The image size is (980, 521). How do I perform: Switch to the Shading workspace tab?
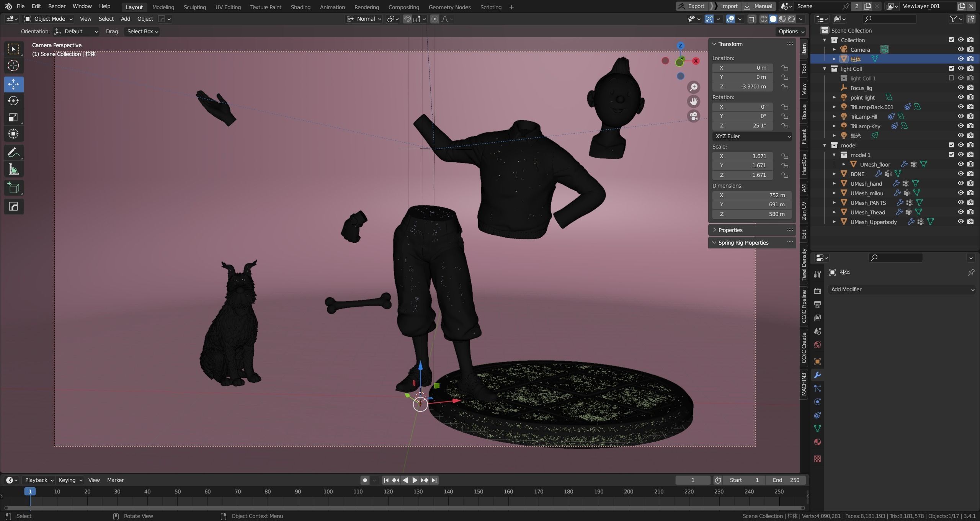point(300,7)
